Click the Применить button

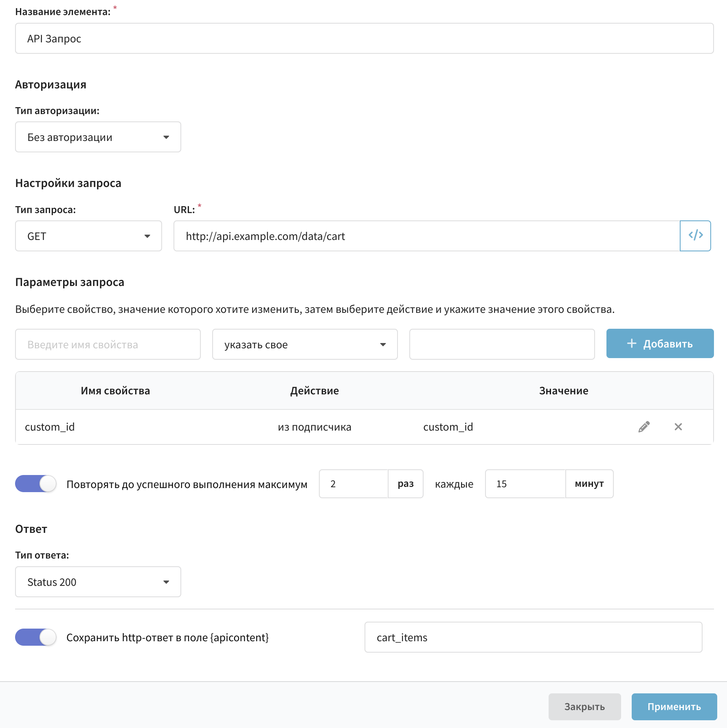pyautogui.click(x=674, y=706)
